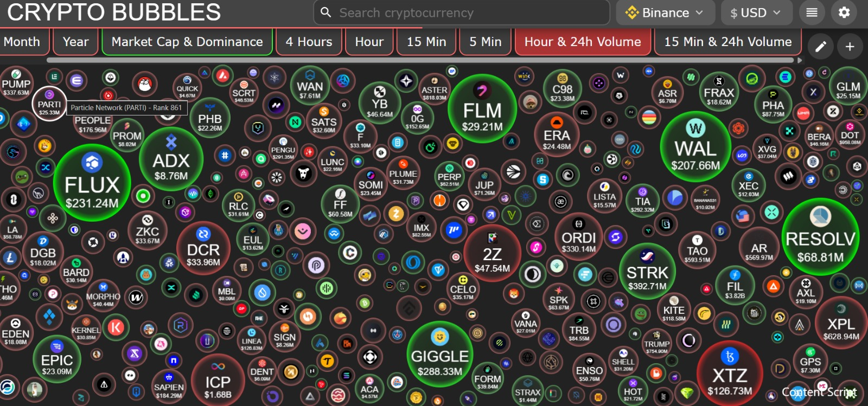Open settings with the gear icon
The height and width of the screenshot is (406, 868).
tap(844, 12)
